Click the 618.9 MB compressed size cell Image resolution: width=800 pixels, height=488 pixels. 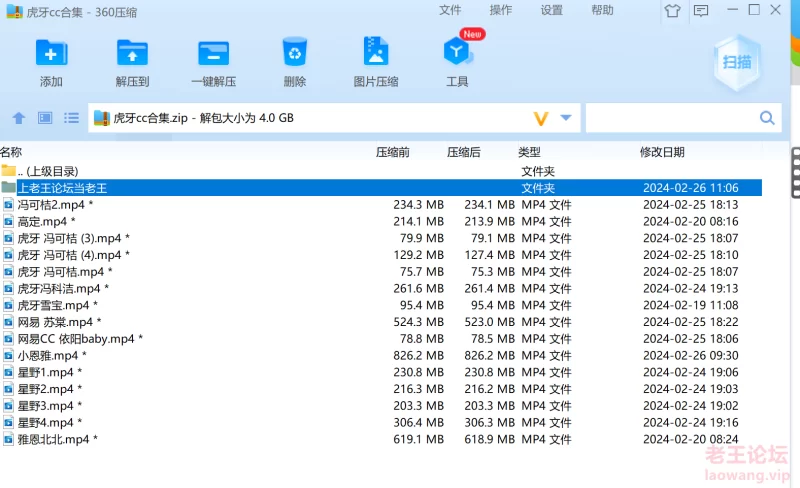[x=489, y=439]
